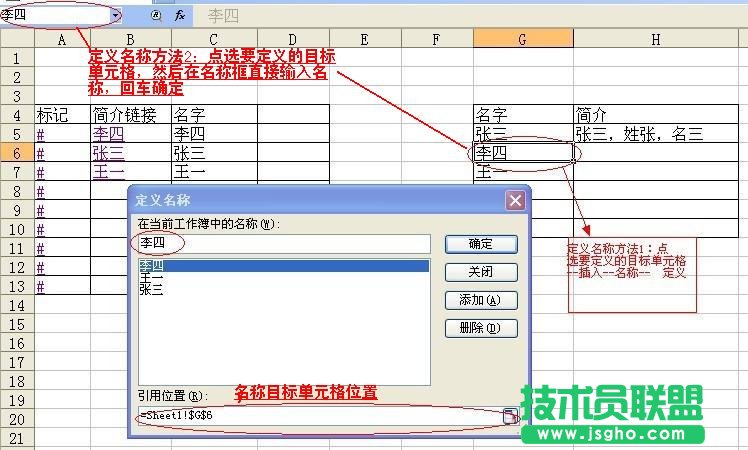Screen dimensions: 748x450
Task: Click the # link in row 10
Action: click(x=41, y=230)
